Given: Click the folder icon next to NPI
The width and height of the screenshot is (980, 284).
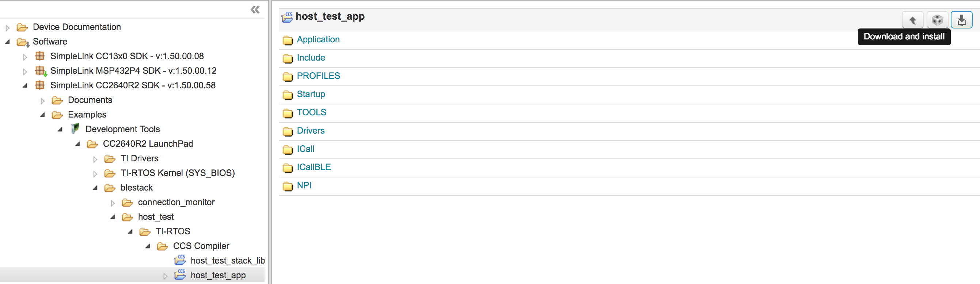Looking at the screenshot, I should click(288, 186).
